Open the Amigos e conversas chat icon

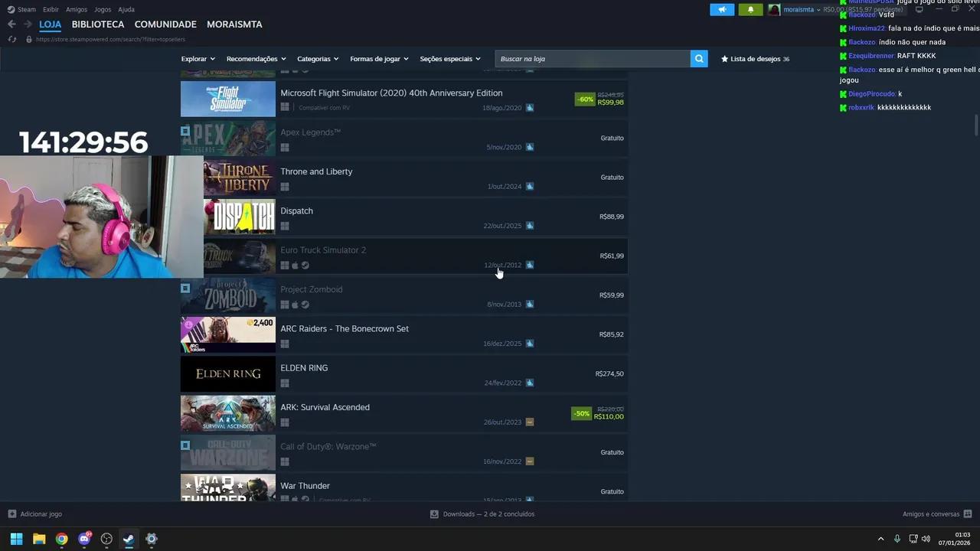coord(968,514)
